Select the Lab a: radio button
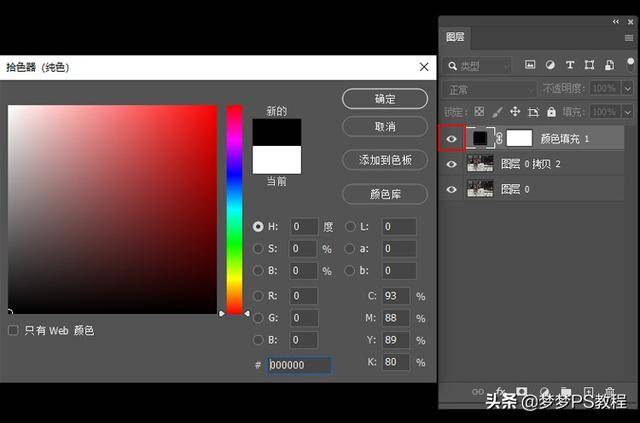 tap(350, 248)
